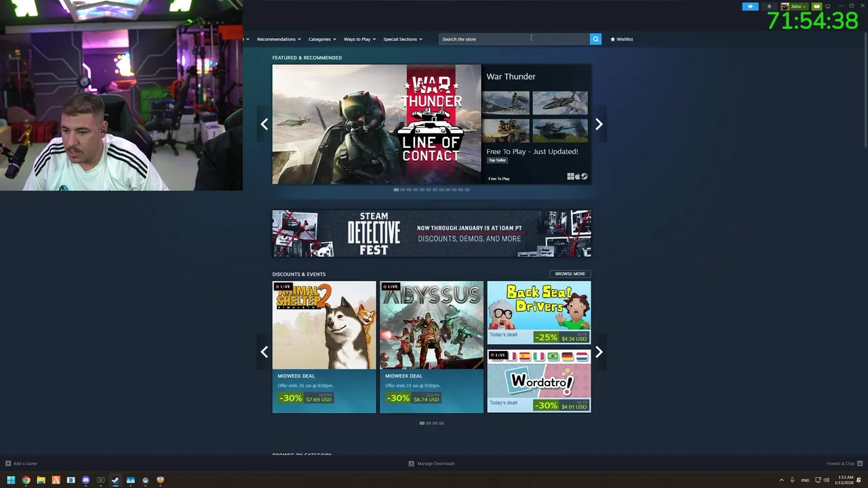The image size is (868, 488).
Task: Click the blue search magnifier button
Action: (x=595, y=39)
